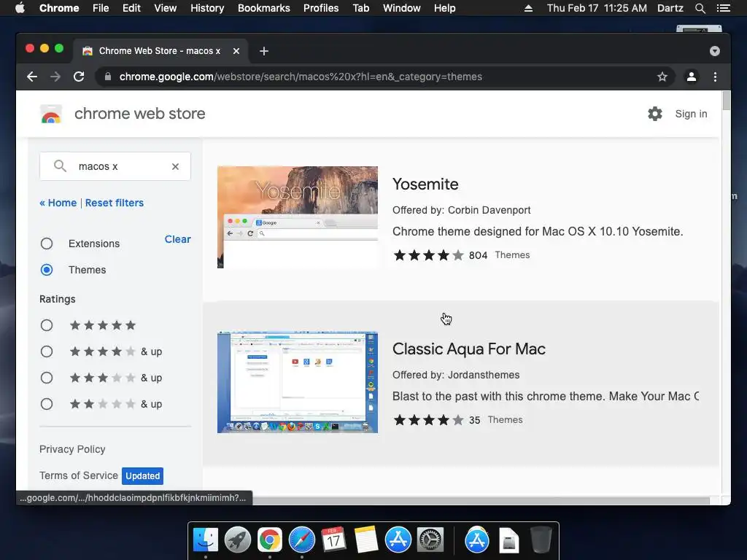Image resolution: width=747 pixels, height=560 pixels.
Task: Open the Tab menu in the menu bar
Action: click(x=361, y=8)
